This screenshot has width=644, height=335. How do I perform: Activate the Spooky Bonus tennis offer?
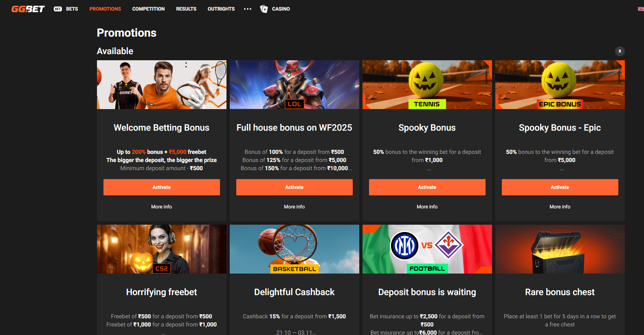427,187
